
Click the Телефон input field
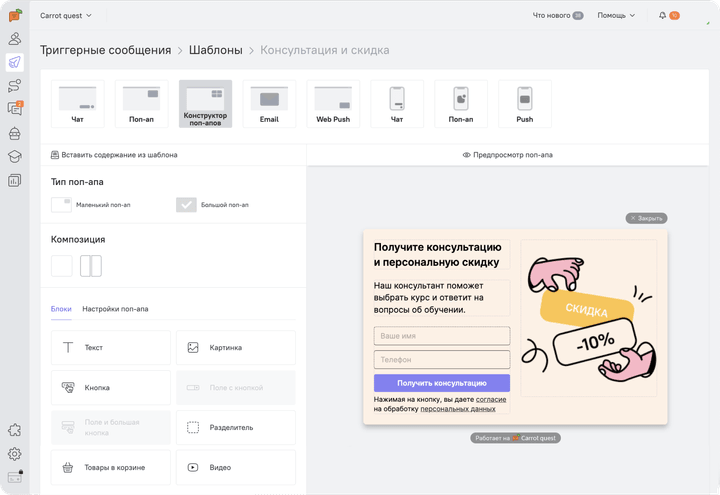point(442,360)
